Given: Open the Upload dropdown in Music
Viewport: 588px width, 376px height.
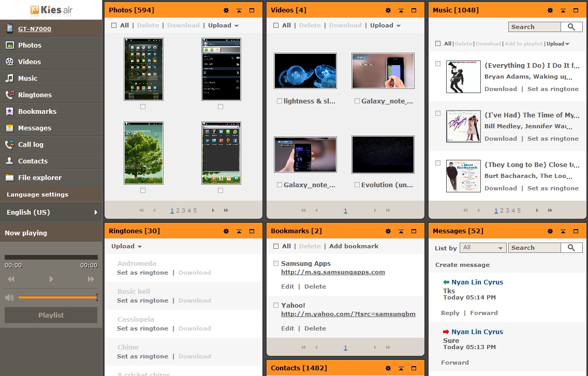Looking at the screenshot, I should tap(558, 44).
